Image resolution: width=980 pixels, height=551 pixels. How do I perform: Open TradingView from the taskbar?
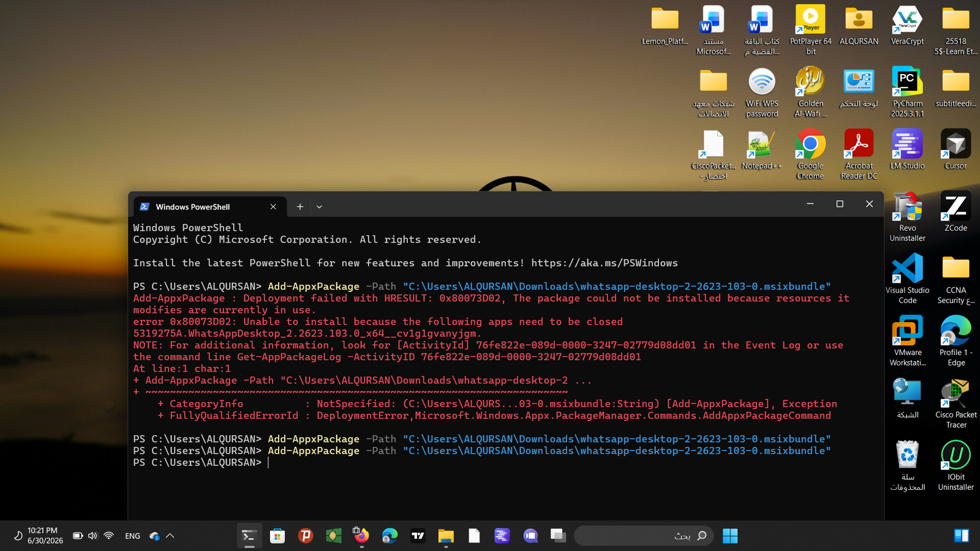(x=418, y=536)
